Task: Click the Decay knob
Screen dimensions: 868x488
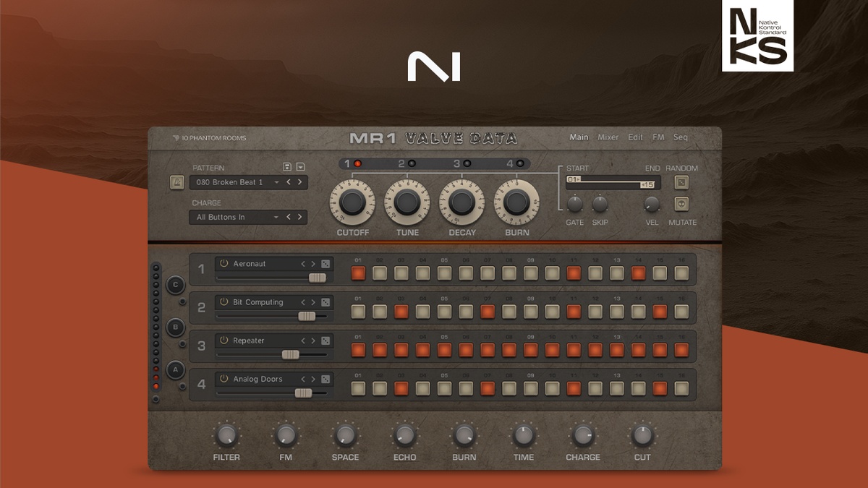Action: [462, 203]
